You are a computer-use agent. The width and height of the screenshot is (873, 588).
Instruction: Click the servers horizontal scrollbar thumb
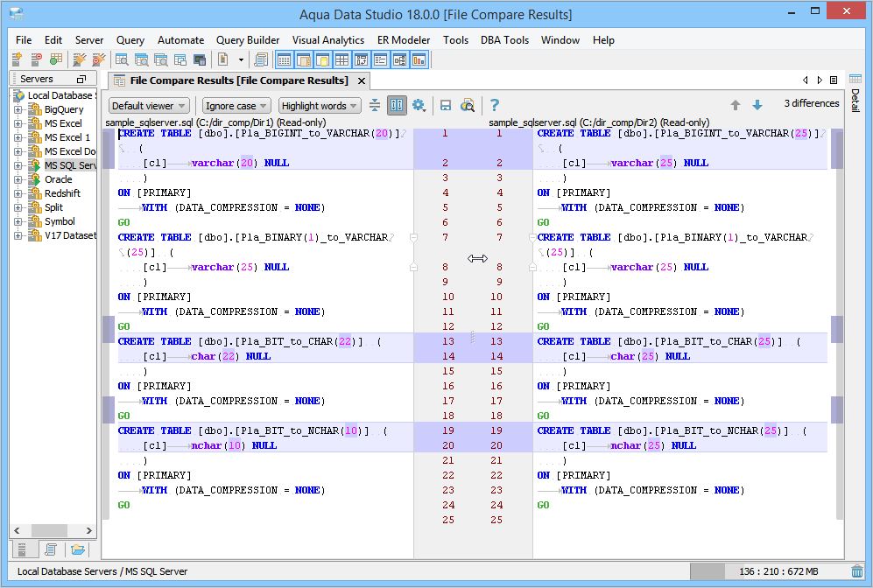point(49,531)
